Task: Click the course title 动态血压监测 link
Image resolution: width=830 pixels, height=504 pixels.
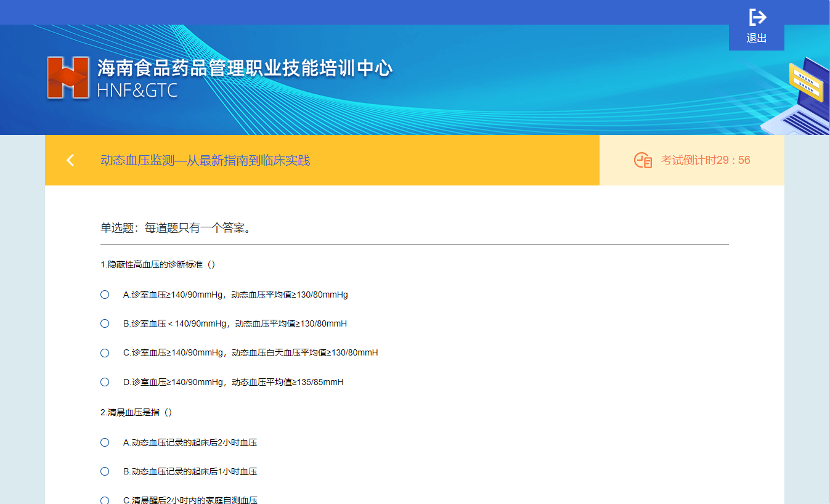Action: [205, 161]
